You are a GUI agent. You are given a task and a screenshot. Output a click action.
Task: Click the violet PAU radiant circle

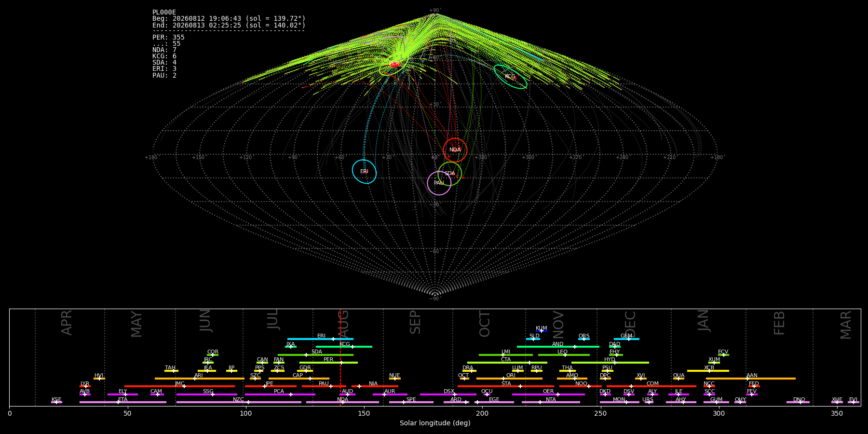(439, 183)
